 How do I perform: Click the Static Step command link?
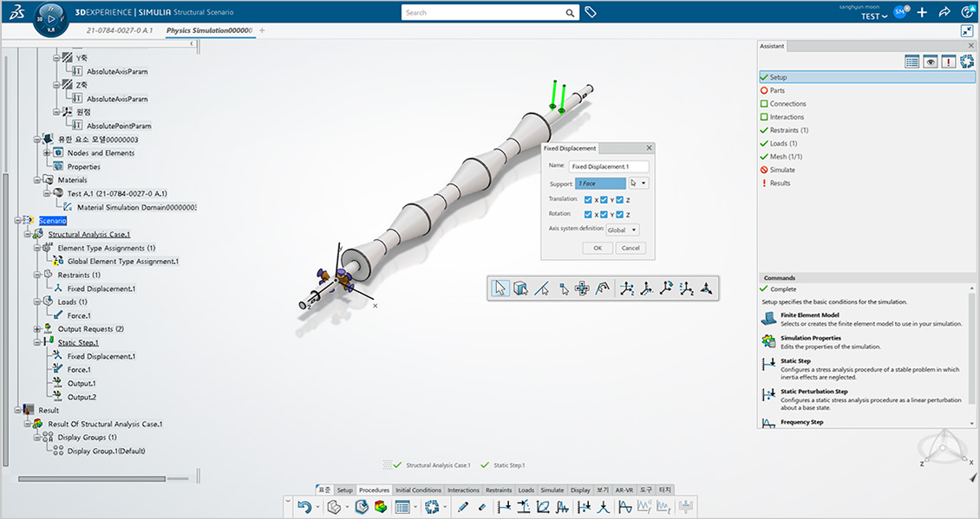(x=795, y=361)
